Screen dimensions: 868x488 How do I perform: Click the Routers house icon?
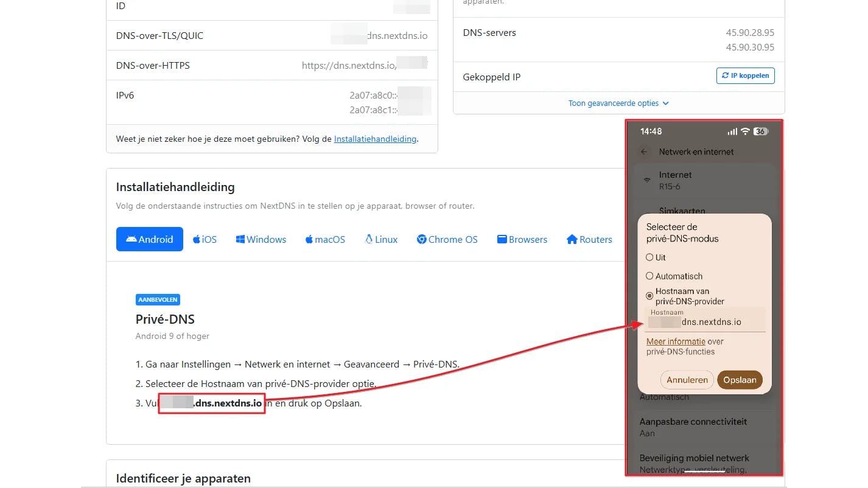coord(572,239)
